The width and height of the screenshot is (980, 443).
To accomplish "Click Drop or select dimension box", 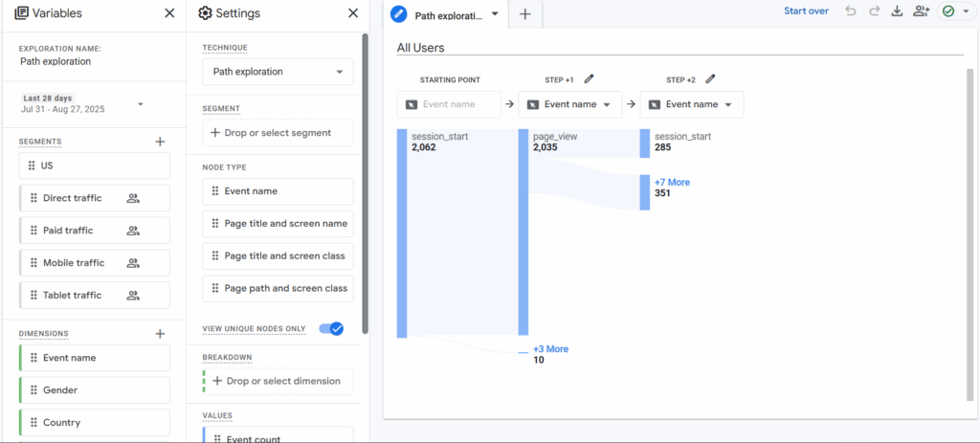I will click(278, 381).
